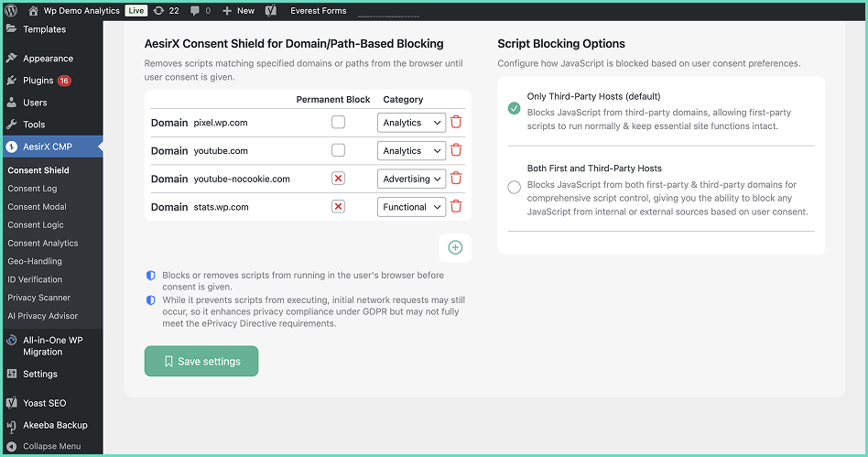Viewport: 868px width, 457px height.
Task: Add a new domain row with plus icon
Action: pyautogui.click(x=455, y=247)
